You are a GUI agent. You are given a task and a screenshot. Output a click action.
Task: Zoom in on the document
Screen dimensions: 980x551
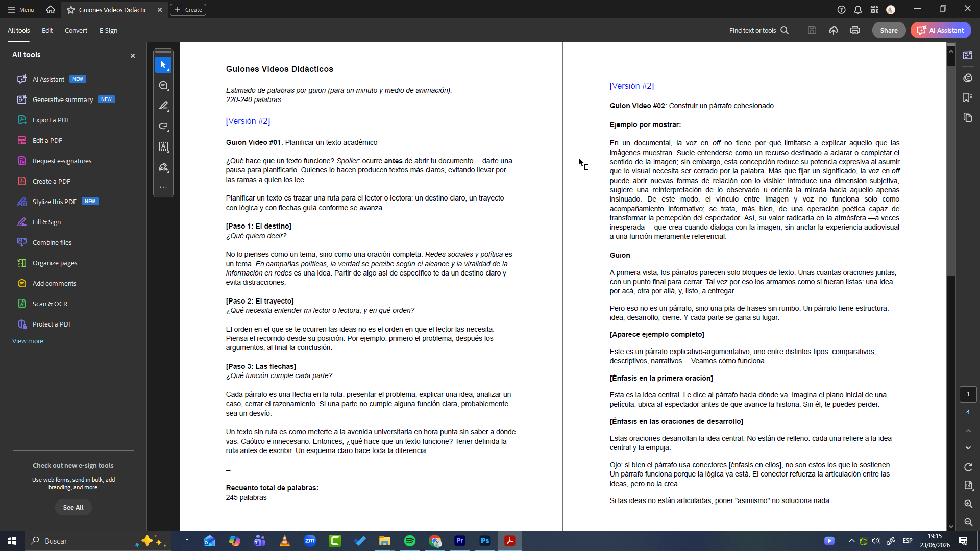click(968, 504)
